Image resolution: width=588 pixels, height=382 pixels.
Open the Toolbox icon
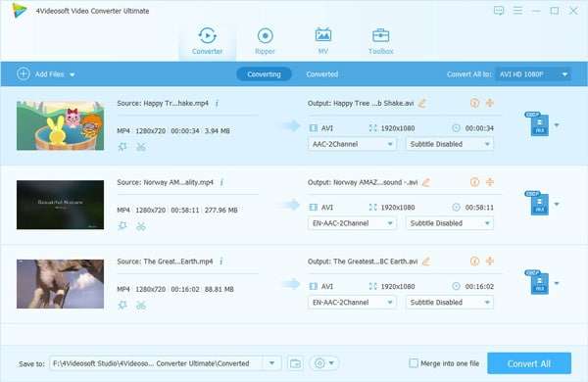coord(380,35)
